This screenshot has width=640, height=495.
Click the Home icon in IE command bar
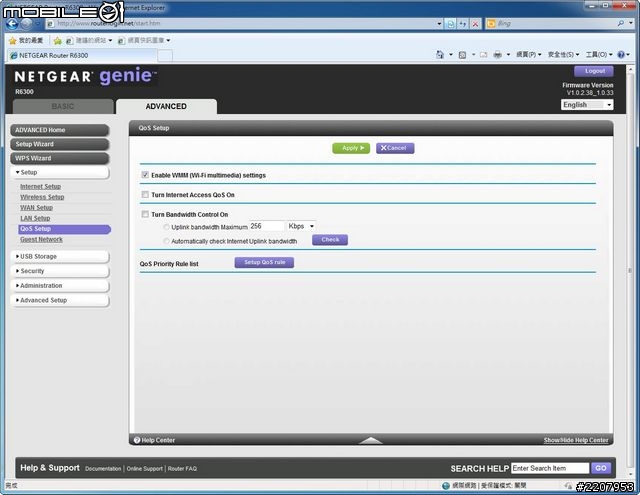click(x=440, y=54)
